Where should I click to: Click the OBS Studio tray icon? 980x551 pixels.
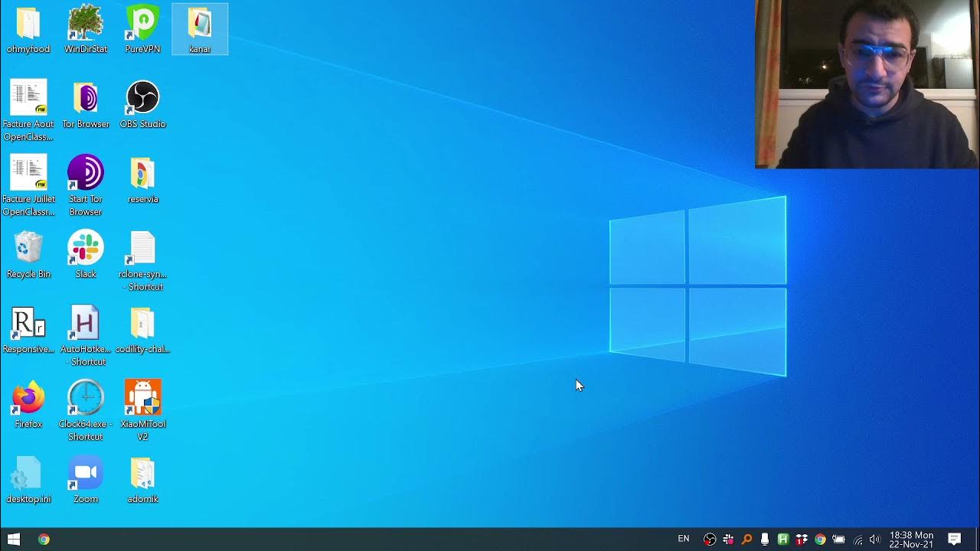pos(710,540)
